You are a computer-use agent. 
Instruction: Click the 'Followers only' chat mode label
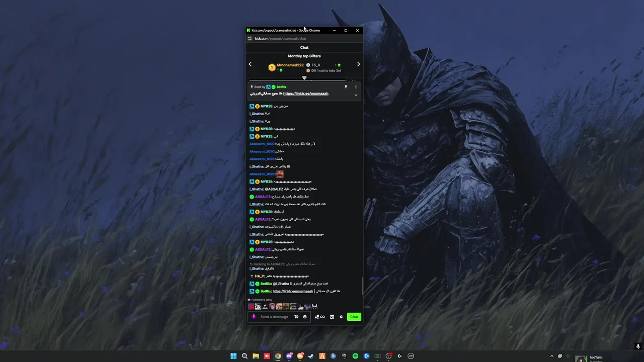[262, 300]
